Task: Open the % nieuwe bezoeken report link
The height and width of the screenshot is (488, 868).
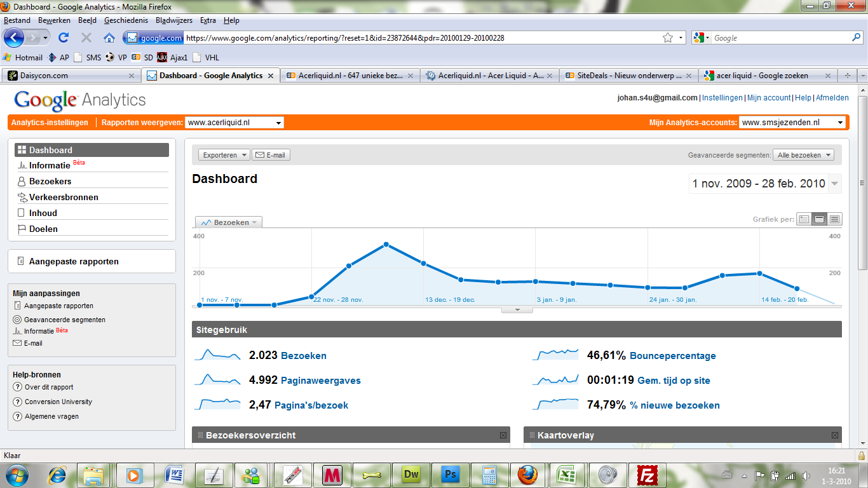Action: pyautogui.click(x=675, y=405)
